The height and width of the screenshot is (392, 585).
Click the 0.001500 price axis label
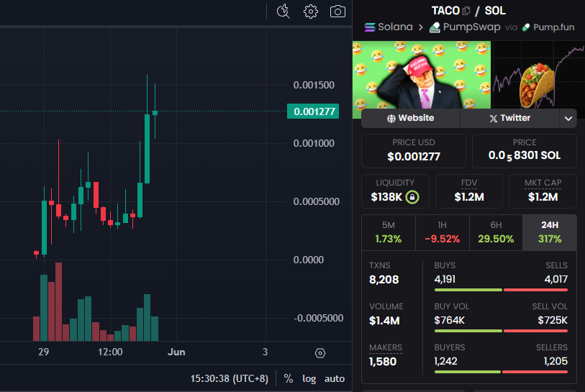314,86
